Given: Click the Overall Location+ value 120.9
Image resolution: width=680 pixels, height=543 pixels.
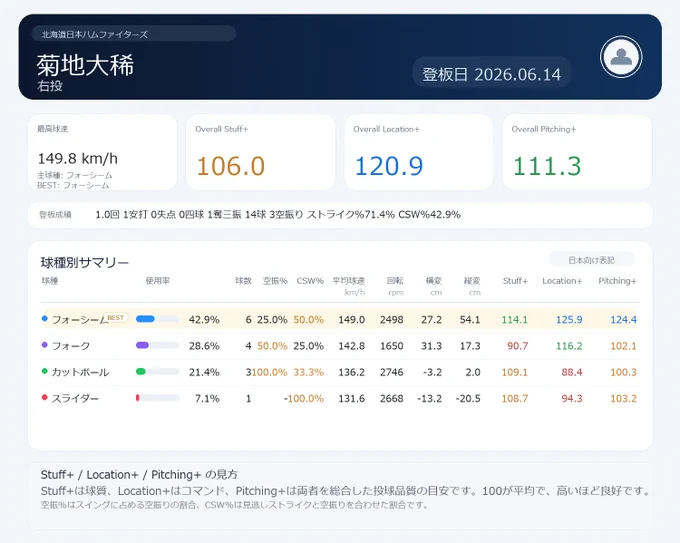Looking at the screenshot, I should click(x=389, y=166).
